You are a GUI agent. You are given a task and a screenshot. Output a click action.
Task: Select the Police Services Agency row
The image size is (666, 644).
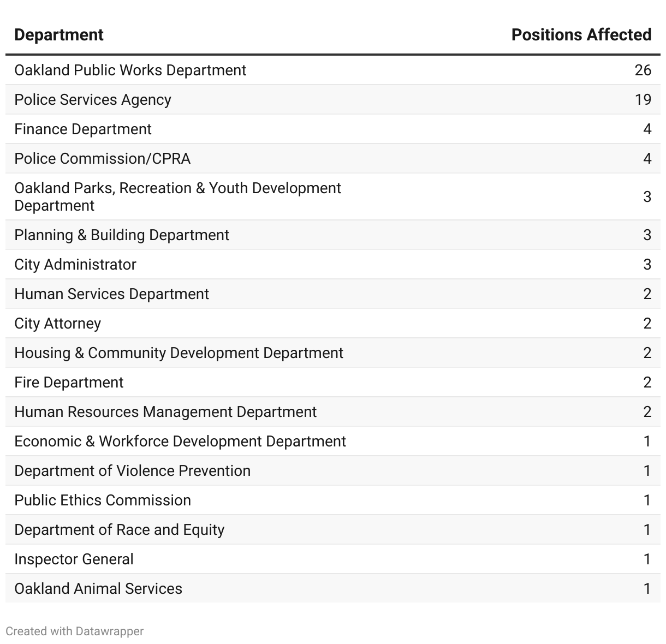[x=333, y=99]
